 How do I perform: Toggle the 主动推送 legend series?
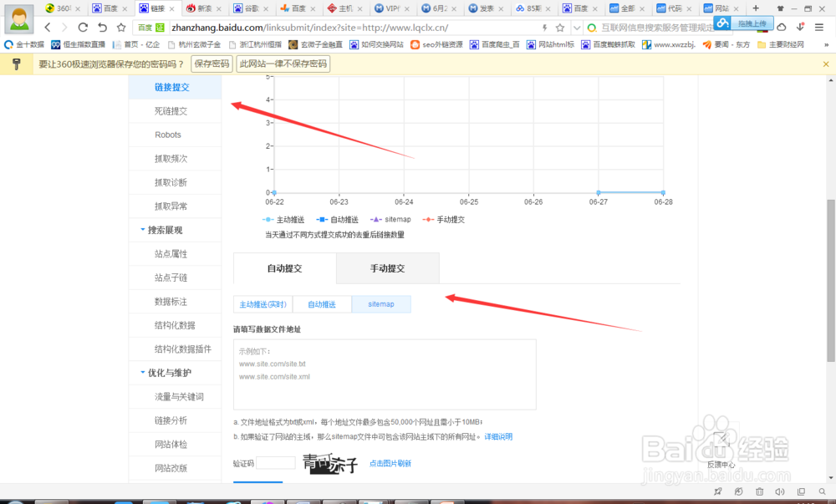click(x=283, y=220)
